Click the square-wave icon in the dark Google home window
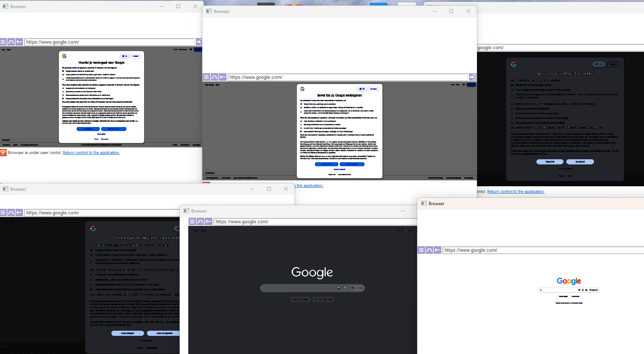644x354 pixels. click(x=200, y=221)
